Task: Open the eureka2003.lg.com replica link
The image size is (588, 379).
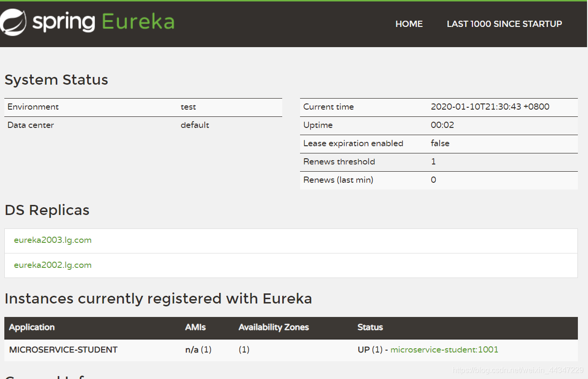Action: 52,240
